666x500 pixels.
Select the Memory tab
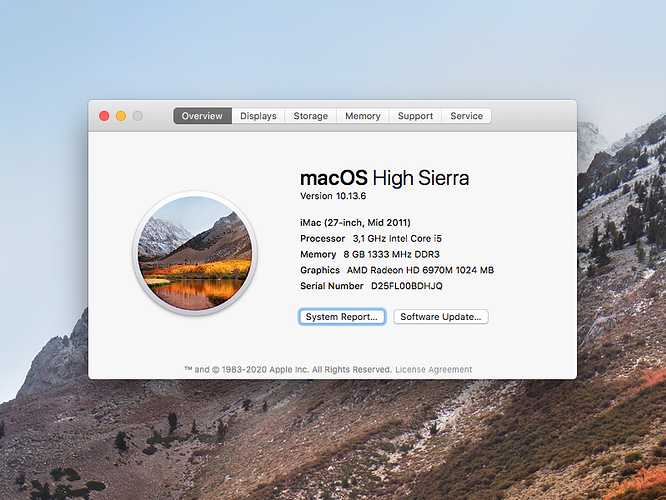coord(363,116)
